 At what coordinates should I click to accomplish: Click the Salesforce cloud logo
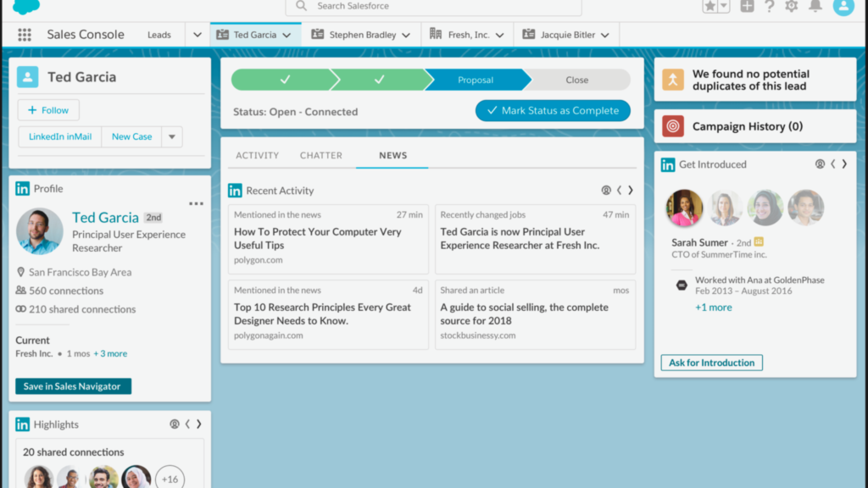[x=26, y=6]
